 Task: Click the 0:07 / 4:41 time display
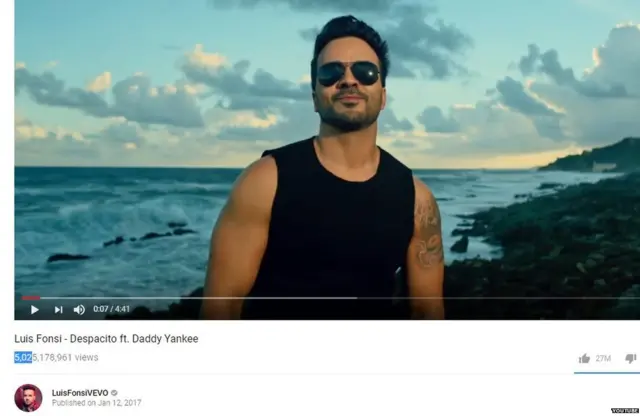[111, 309]
